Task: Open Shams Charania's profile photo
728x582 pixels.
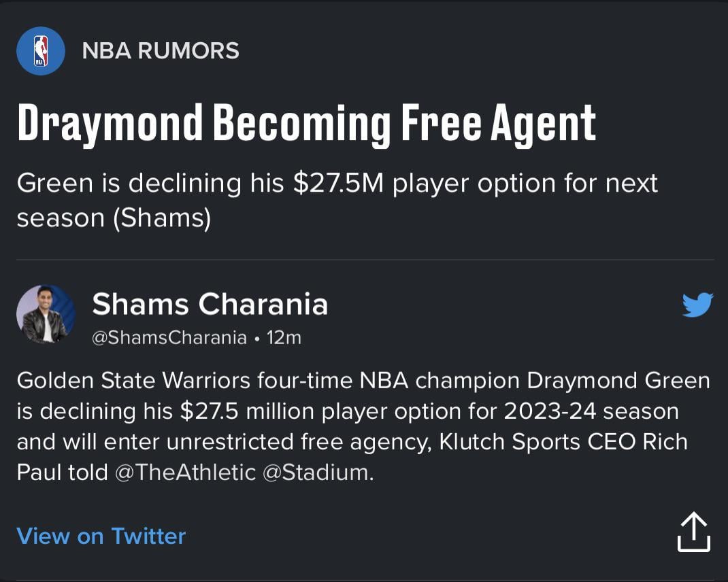Action: point(46,314)
